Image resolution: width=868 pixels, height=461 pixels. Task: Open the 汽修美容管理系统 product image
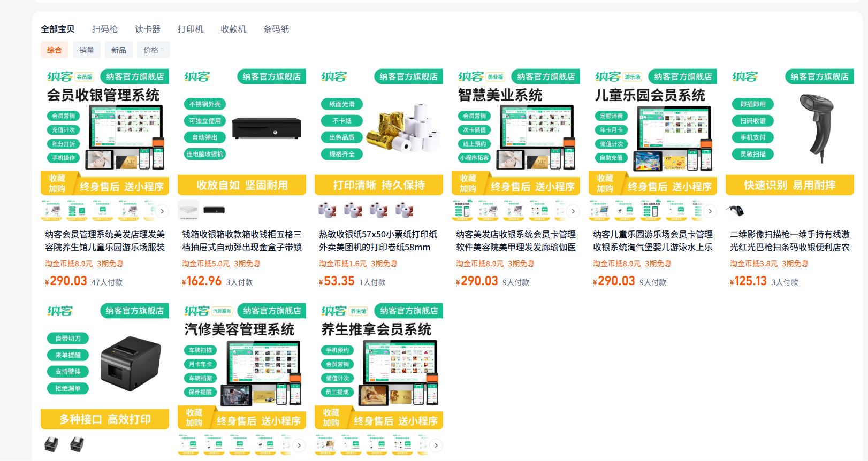[x=242, y=365]
